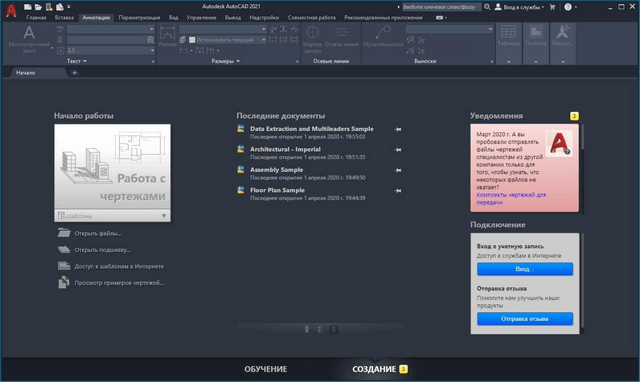The width and height of the screenshot is (640, 382).
Task: Click the Отправка отзыва button
Action: 525,319
